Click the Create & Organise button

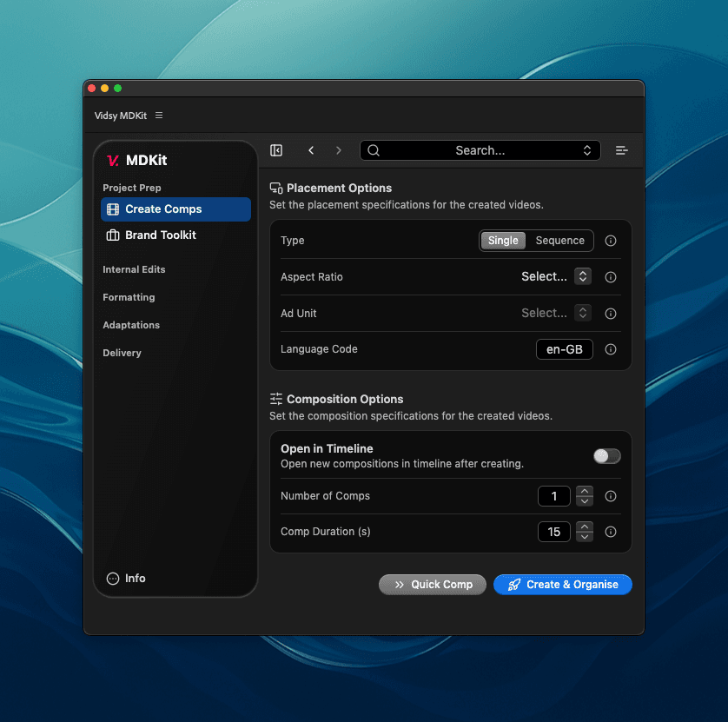click(563, 585)
